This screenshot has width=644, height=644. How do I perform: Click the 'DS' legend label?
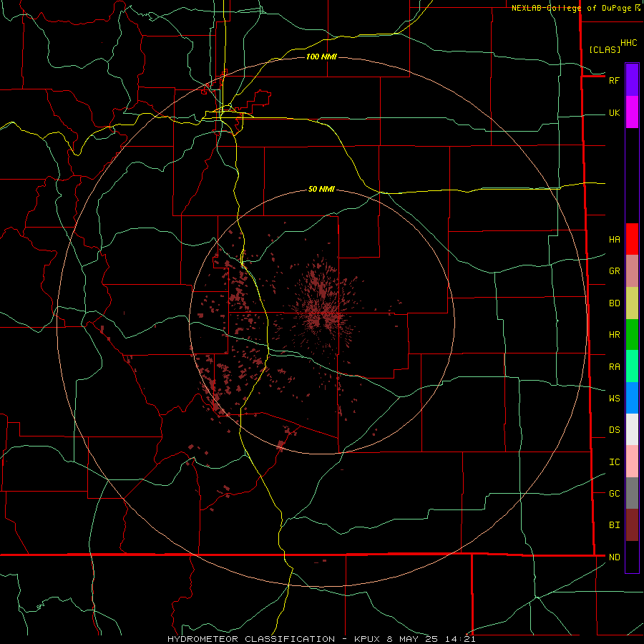(x=615, y=430)
